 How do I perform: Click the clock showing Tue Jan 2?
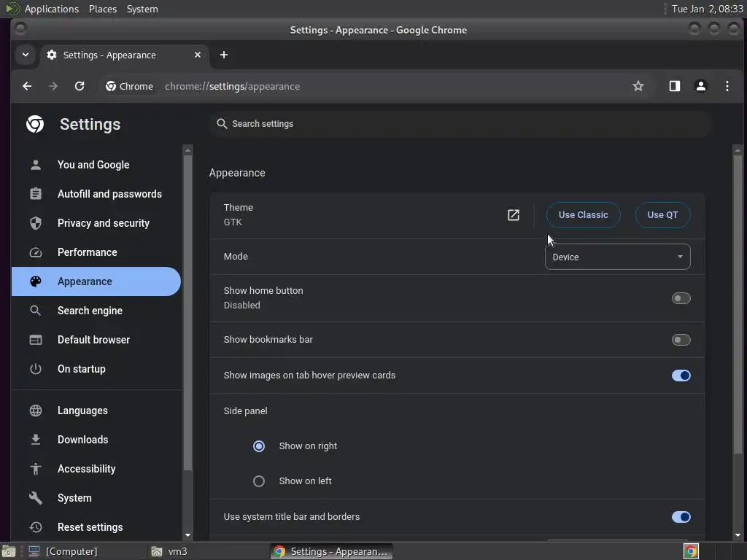(x=708, y=9)
